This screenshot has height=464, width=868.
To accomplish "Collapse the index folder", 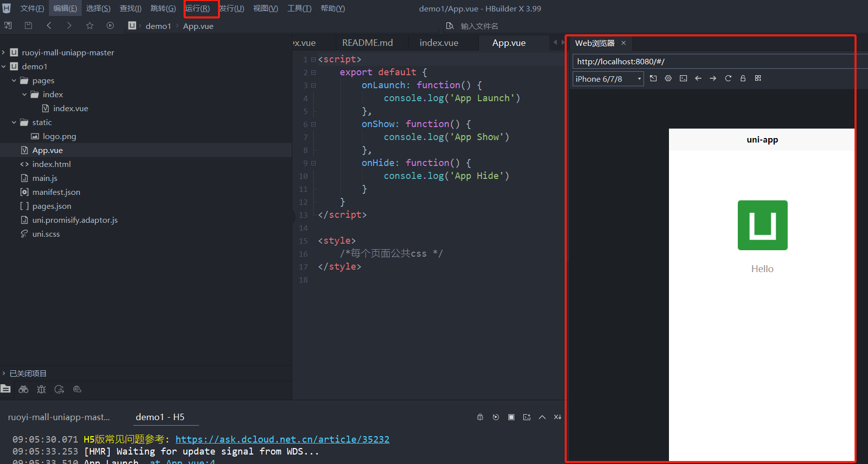I will (x=24, y=94).
